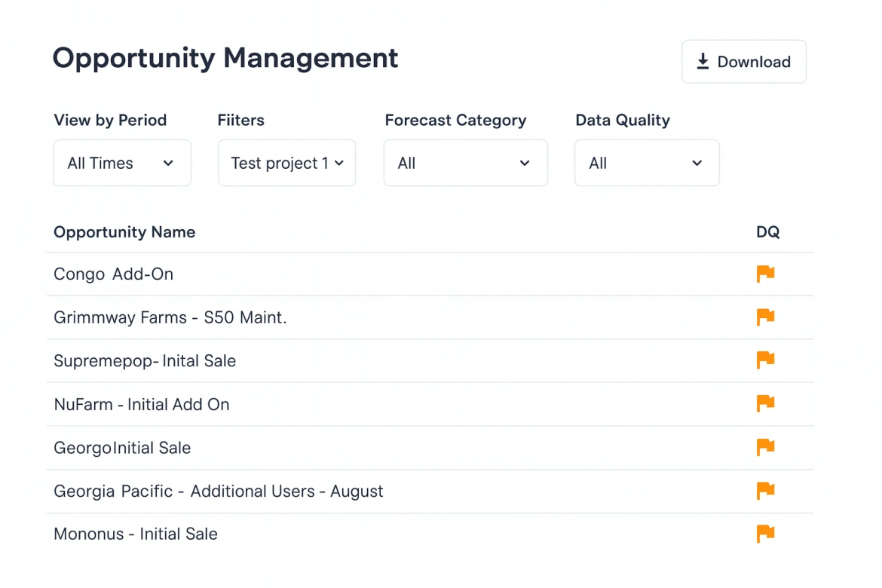Click the DQ column header
882x588 pixels.
(x=767, y=232)
